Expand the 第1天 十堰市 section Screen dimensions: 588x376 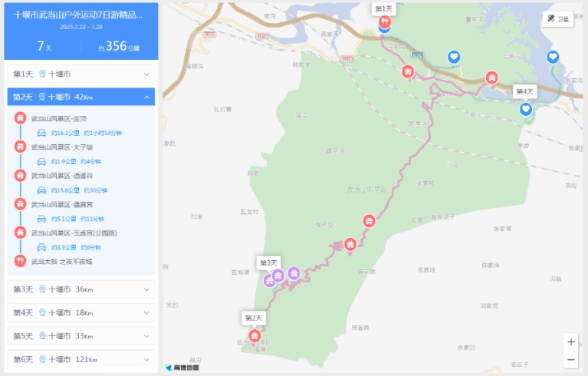tap(80, 74)
